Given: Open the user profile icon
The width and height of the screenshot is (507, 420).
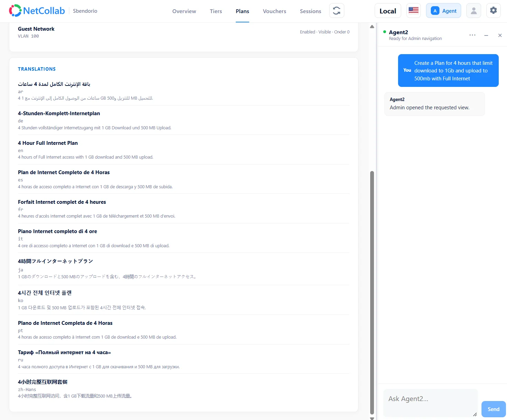Looking at the screenshot, I should [x=474, y=11].
